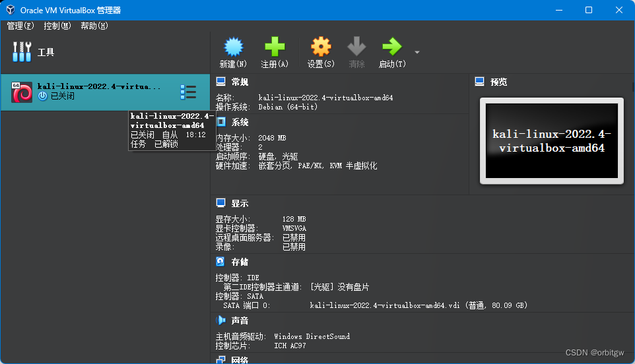Click the 网络 Network section header
635x364 pixels.
pyautogui.click(x=240, y=360)
